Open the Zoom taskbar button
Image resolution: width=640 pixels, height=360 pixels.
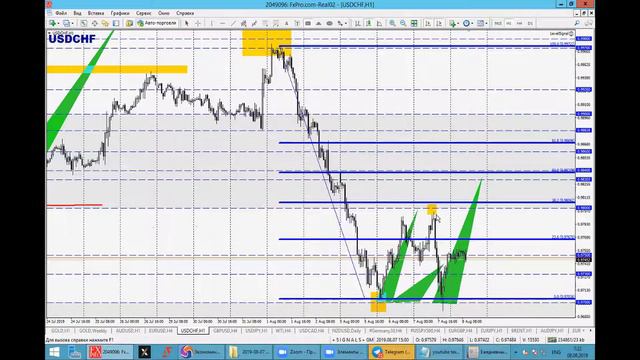pyautogui.click(x=296, y=352)
